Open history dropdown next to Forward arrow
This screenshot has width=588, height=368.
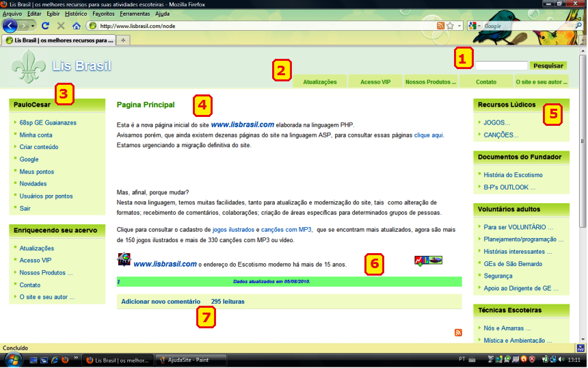(x=33, y=26)
